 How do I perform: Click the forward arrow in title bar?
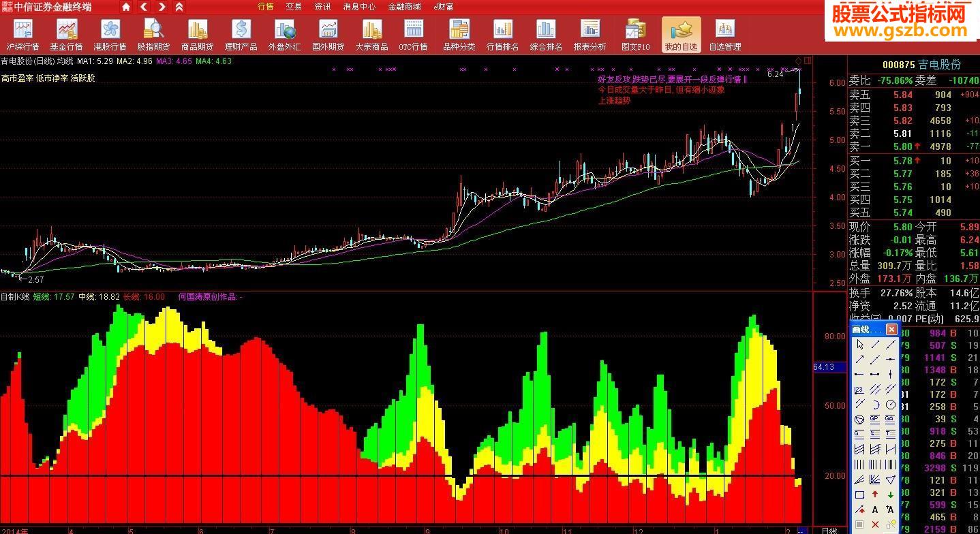(x=162, y=7)
